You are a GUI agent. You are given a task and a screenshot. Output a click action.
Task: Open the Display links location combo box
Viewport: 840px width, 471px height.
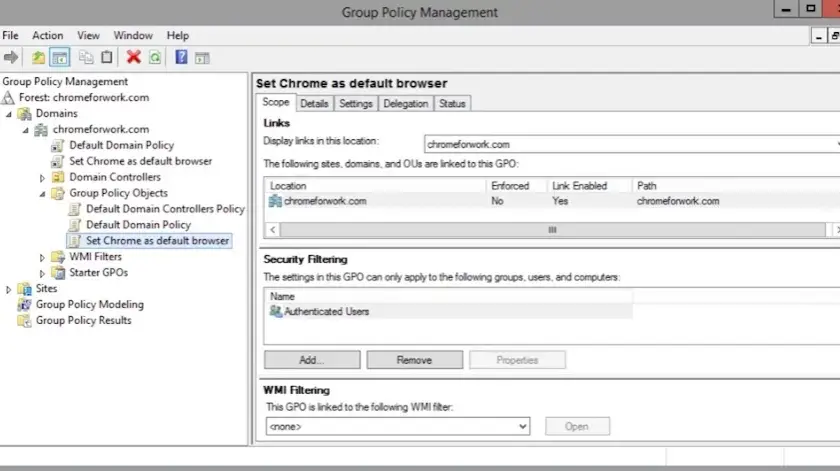point(632,144)
